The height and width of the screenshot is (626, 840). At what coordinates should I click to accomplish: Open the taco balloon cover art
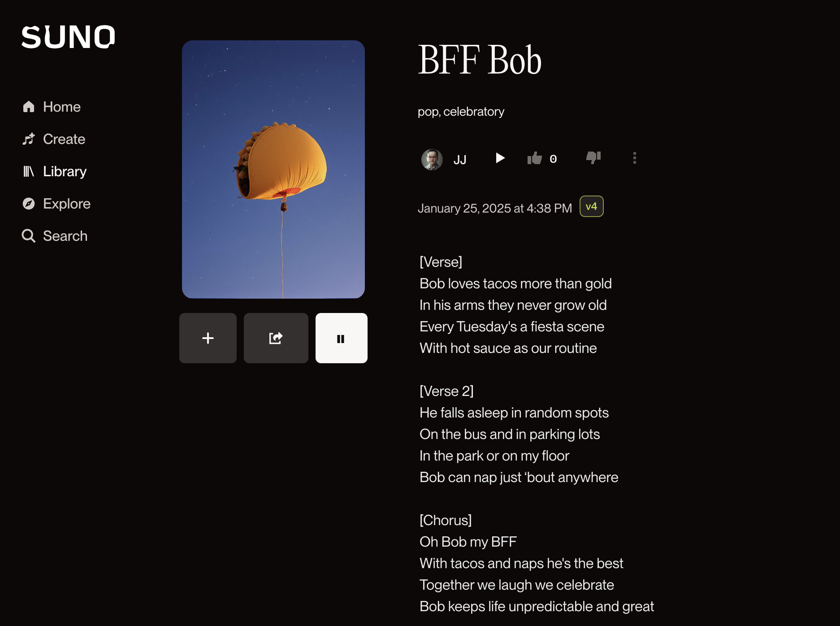click(x=273, y=170)
